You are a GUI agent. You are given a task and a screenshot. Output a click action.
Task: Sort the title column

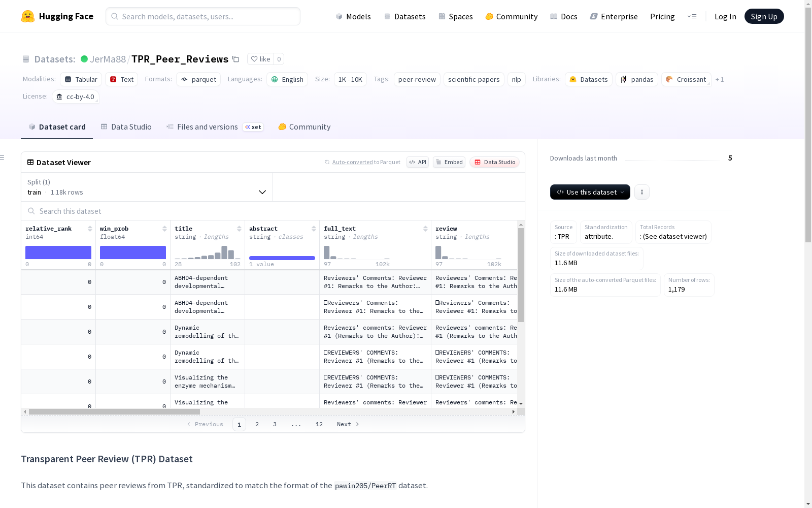pos(239,229)
